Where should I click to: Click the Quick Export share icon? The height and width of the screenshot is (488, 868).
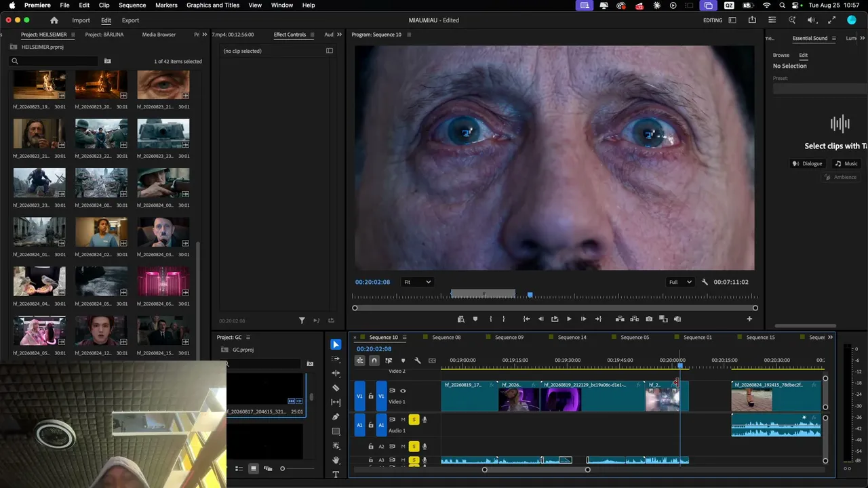click(x=752, y=20)
